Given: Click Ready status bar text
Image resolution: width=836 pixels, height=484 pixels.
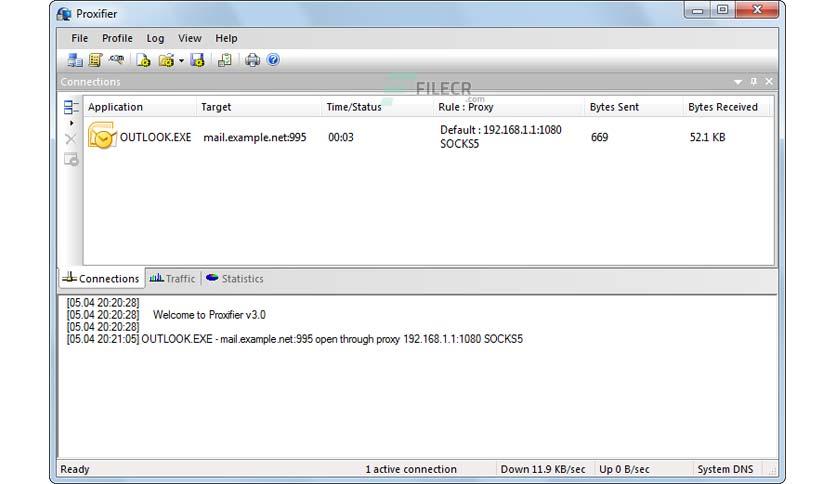Looking at the screenshot, I should tap(75, 469).
